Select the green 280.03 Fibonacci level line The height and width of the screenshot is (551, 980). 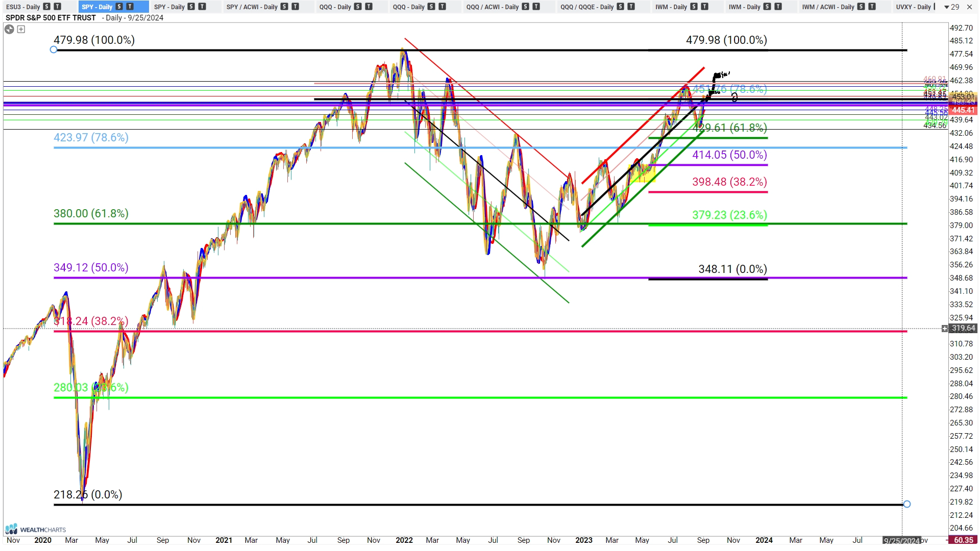(x=480, y=397)
